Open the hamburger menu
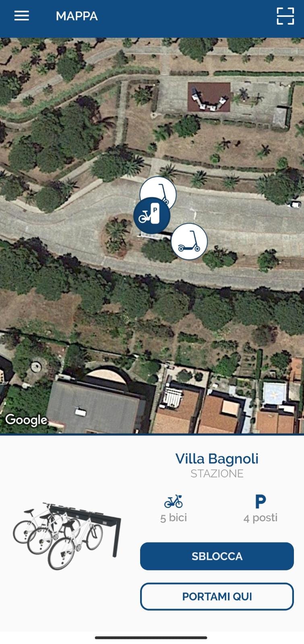The image size is (304, 644). tap(22, 16)
